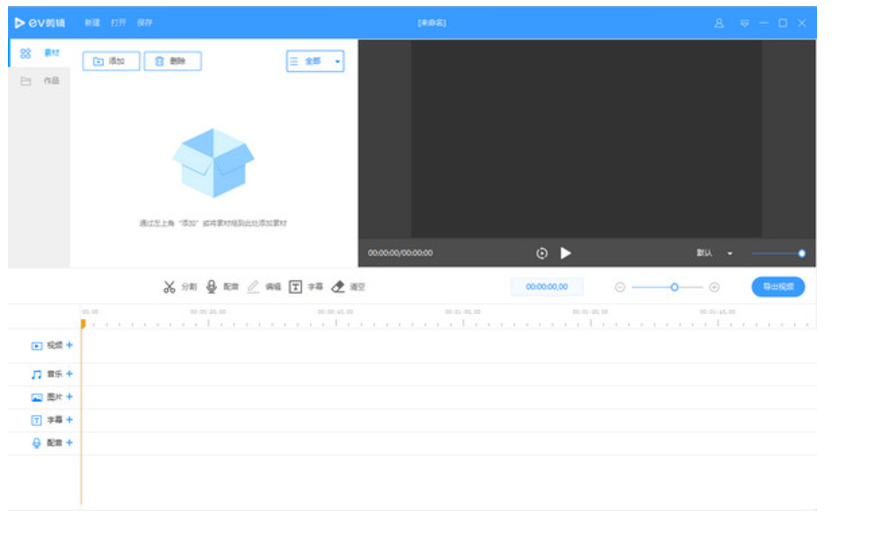Click the microphone dubbing (配音) tool
The image size is (871, 537).
[222, 287]
